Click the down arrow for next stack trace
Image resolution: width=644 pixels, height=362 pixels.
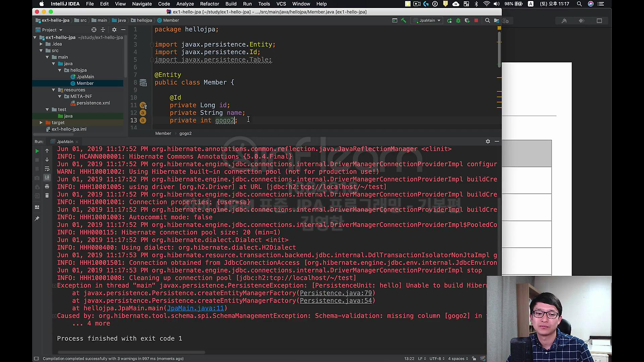click(x=47, y=159)
